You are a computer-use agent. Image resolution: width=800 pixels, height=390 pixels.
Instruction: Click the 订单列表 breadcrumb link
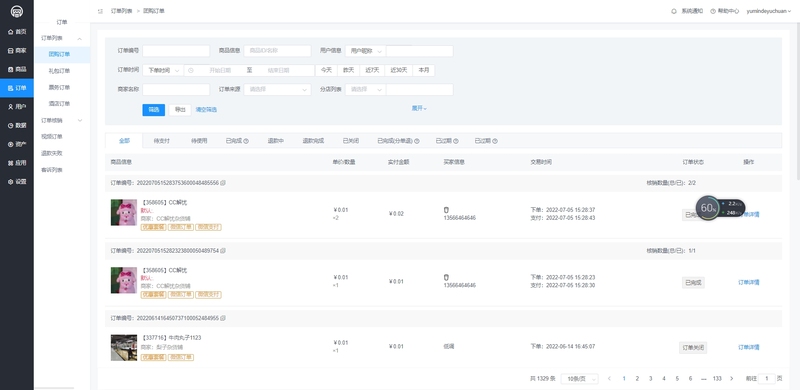[120, 11]
